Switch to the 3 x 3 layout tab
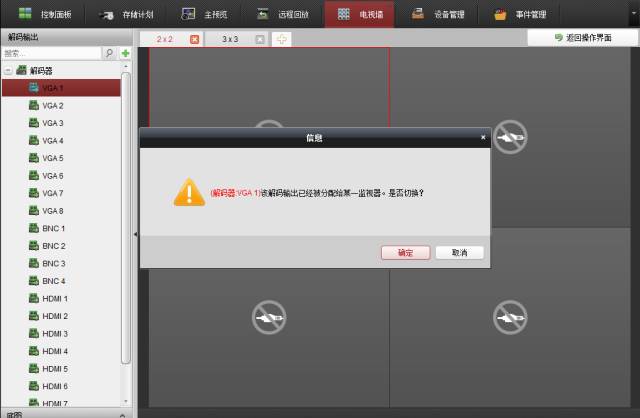This screenshot has height=418, width=640. (230, 39)
